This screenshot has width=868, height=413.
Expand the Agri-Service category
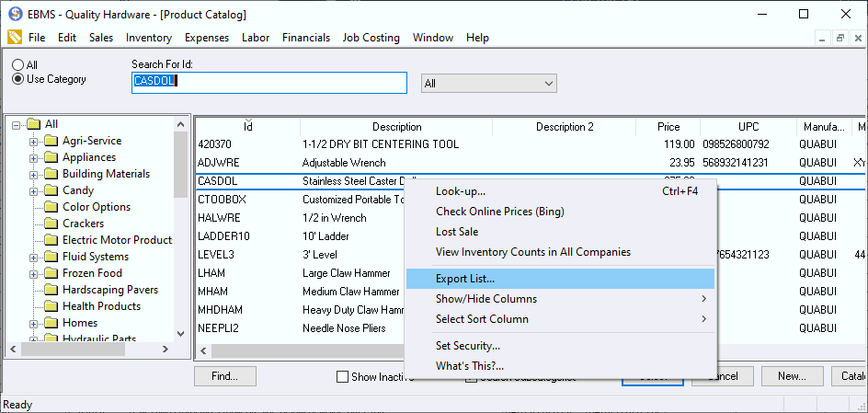[x=33, y=142]
